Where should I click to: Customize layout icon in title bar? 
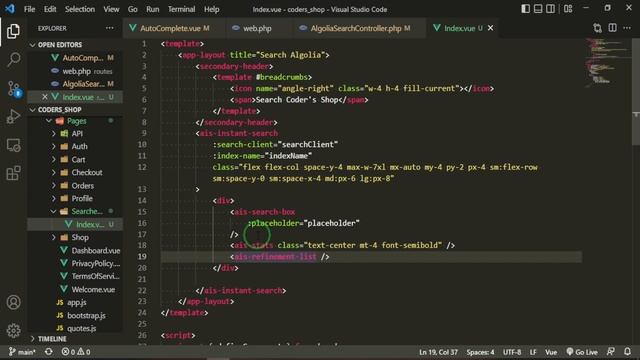(x=568, y=9)
